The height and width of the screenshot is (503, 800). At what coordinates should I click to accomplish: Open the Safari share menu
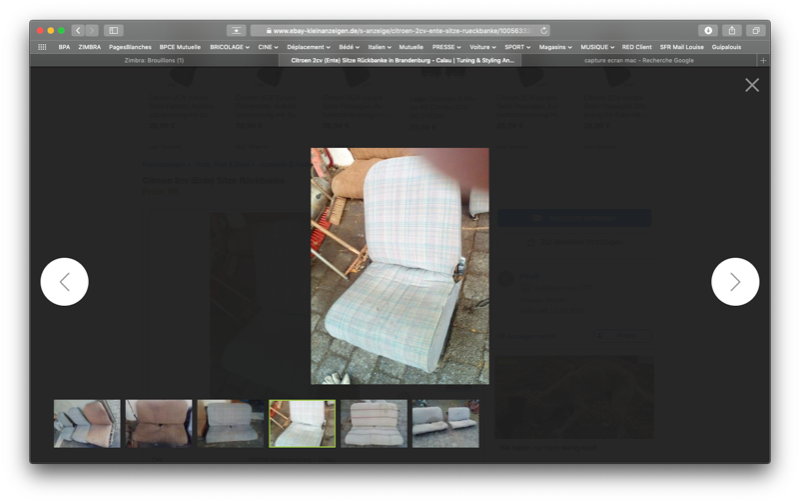pos(732,31)
